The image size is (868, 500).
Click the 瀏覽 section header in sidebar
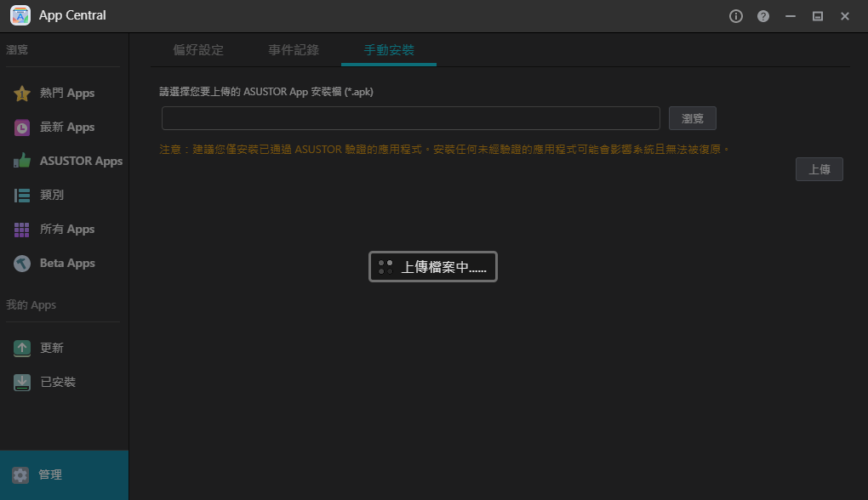(17, 50)
